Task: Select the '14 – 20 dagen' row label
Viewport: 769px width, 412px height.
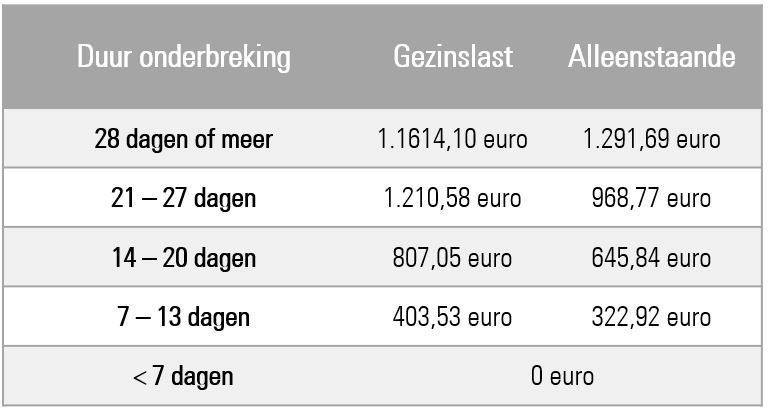Action: [184, 258]
